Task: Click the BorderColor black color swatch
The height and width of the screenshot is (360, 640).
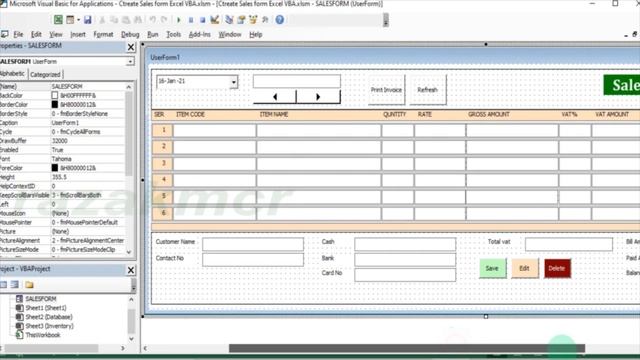Action: (55, 104)
